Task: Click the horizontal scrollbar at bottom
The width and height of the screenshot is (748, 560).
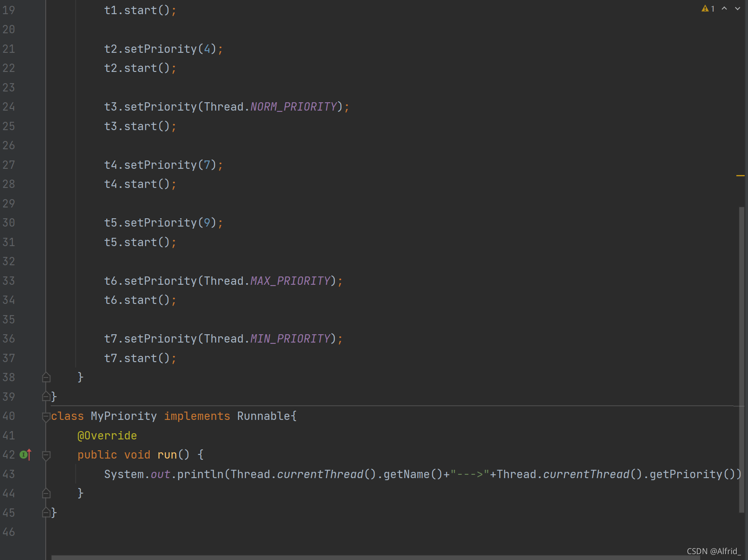Action: (x=376, y=558)
